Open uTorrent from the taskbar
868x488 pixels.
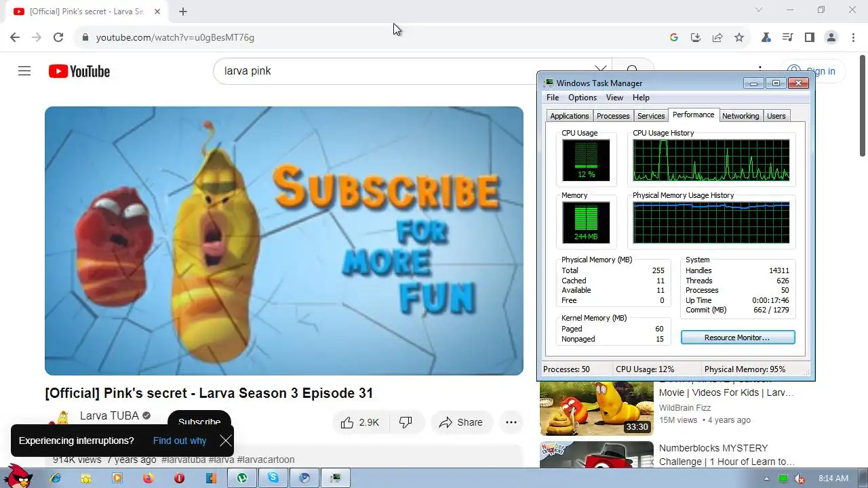242,478
